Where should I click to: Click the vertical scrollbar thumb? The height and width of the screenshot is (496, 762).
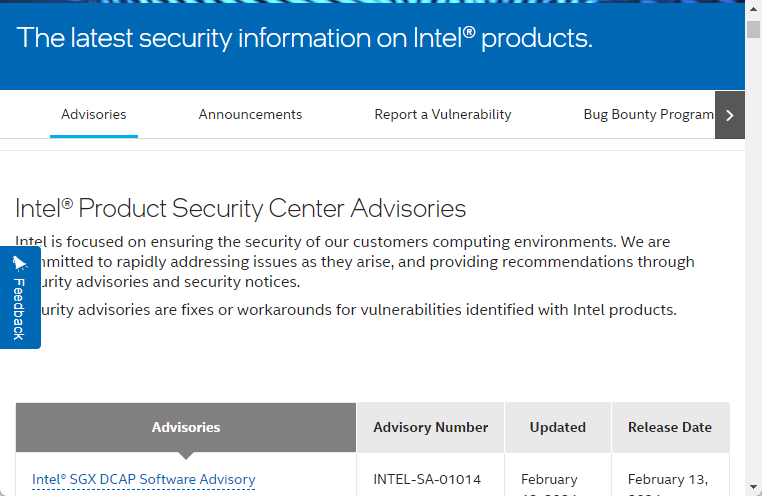pos(753,29)
